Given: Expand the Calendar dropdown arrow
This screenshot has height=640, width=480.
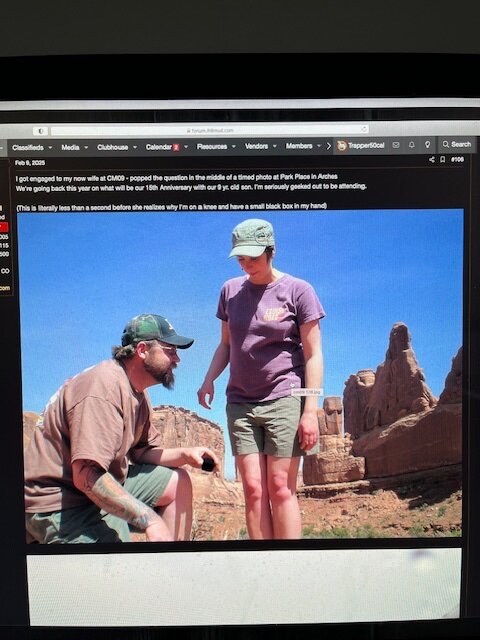Looking at the screenshot, I should (x=186, y=147).
